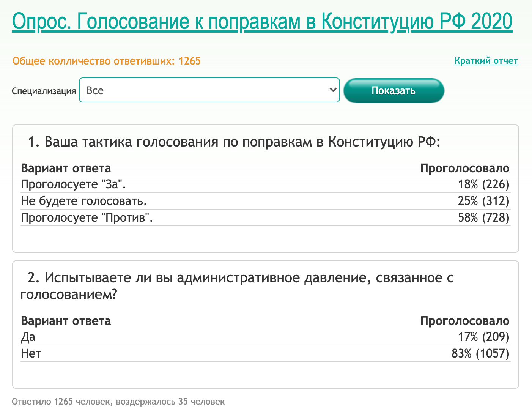This screenshot has height=416, width=532.
Task: Select question 2 heading about административное давление
Action: (x=237, y=286)
